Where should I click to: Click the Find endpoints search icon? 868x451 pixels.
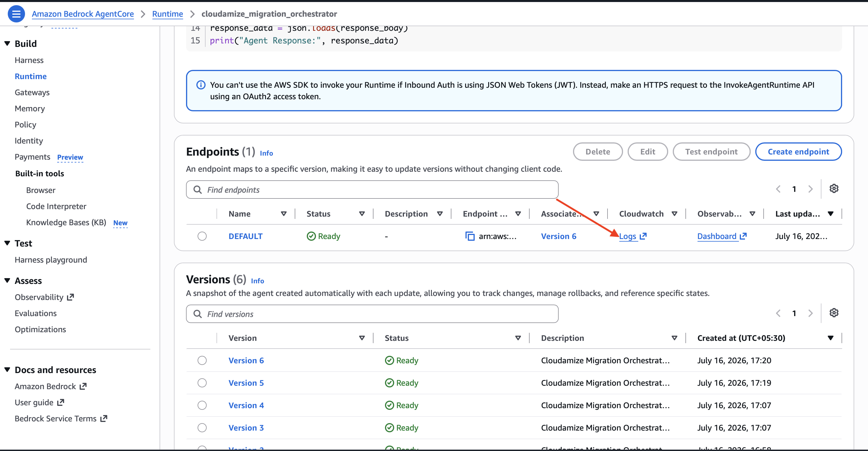[198, 190]
